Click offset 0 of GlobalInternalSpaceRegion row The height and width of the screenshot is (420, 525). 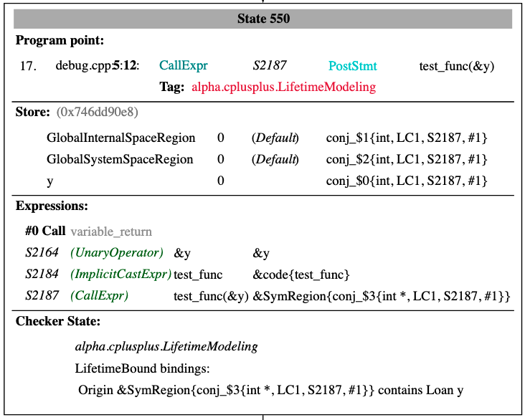pos(221,138)
